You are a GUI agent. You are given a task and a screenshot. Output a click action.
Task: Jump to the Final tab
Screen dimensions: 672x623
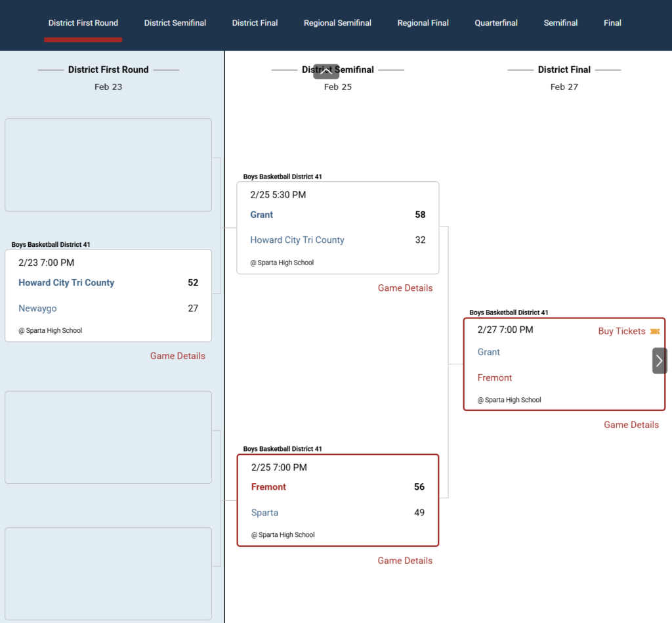[x=612, y=23]
